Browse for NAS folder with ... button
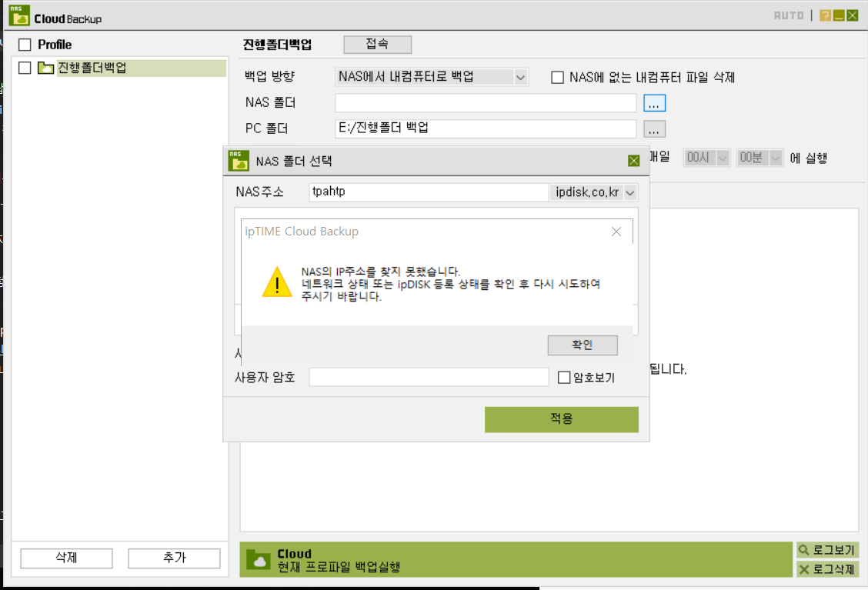868x590 pixels. point(654,103)
